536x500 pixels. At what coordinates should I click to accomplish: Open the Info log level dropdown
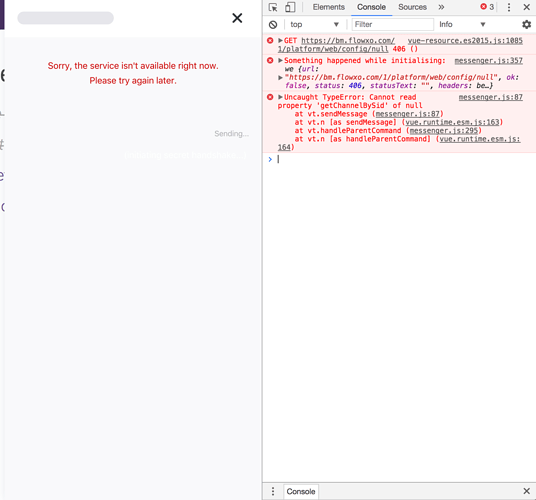pos(462,25)
